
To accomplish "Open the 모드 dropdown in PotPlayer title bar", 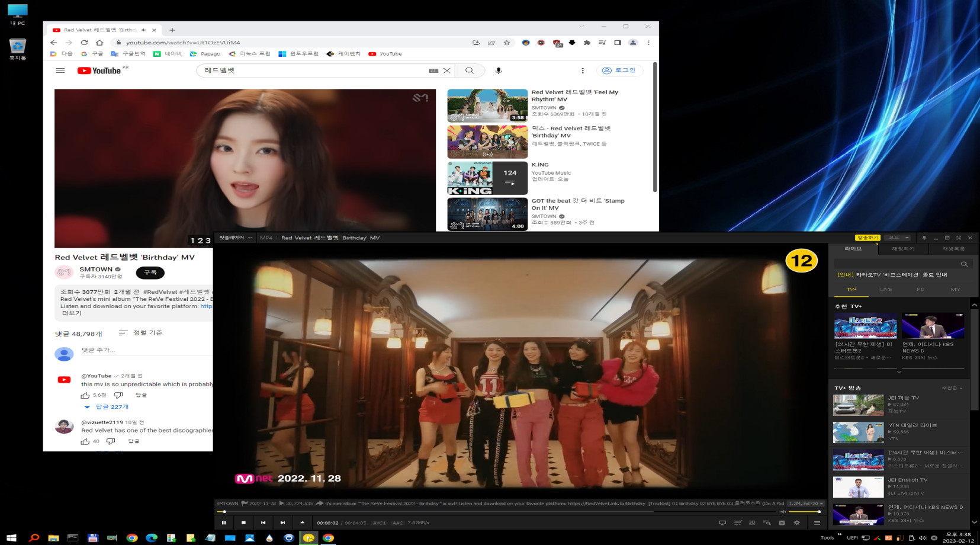I will (x=897, y=238).
